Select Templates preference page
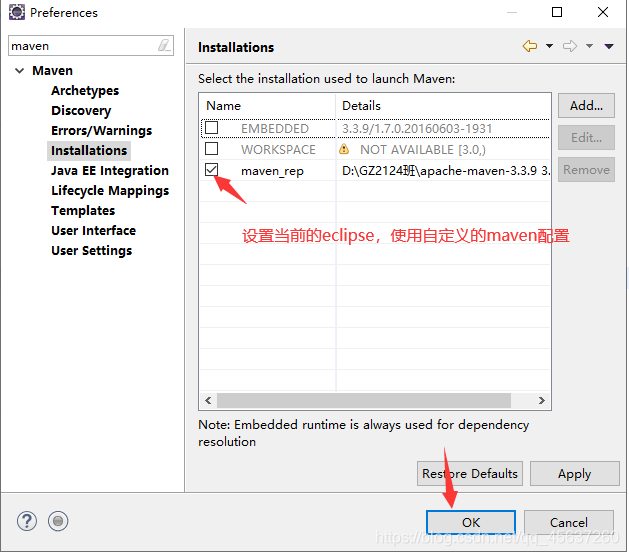The width and height of the screenshot is (629, 556). [x=83, y=211]
